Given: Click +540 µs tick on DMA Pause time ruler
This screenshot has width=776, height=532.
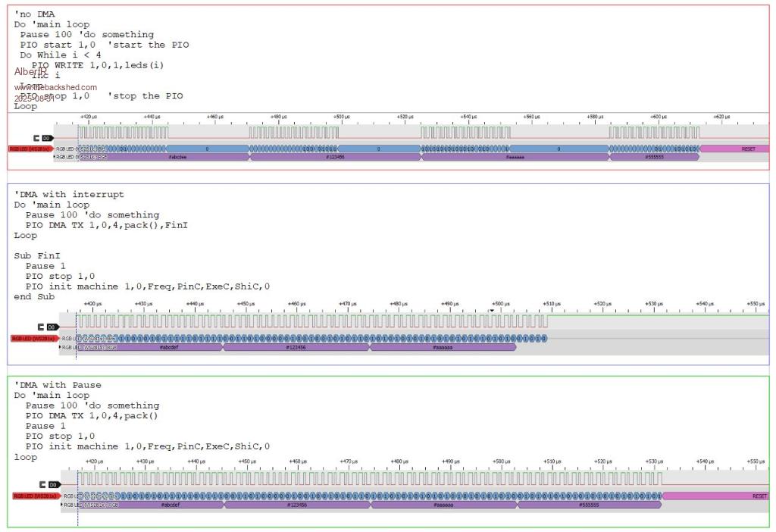Looking at the screenshot, I should [x=705, y=461].
